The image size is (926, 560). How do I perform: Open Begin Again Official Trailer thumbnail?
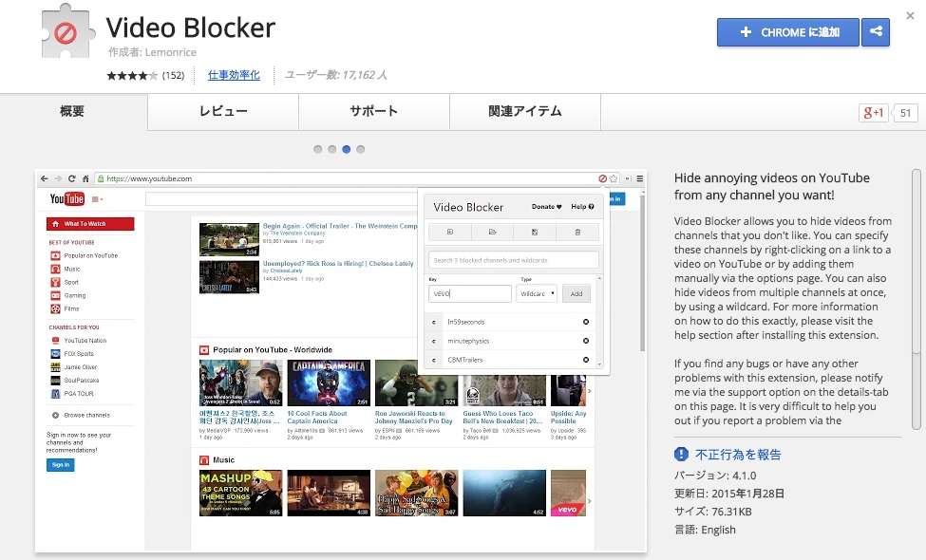tap(229, 239)
